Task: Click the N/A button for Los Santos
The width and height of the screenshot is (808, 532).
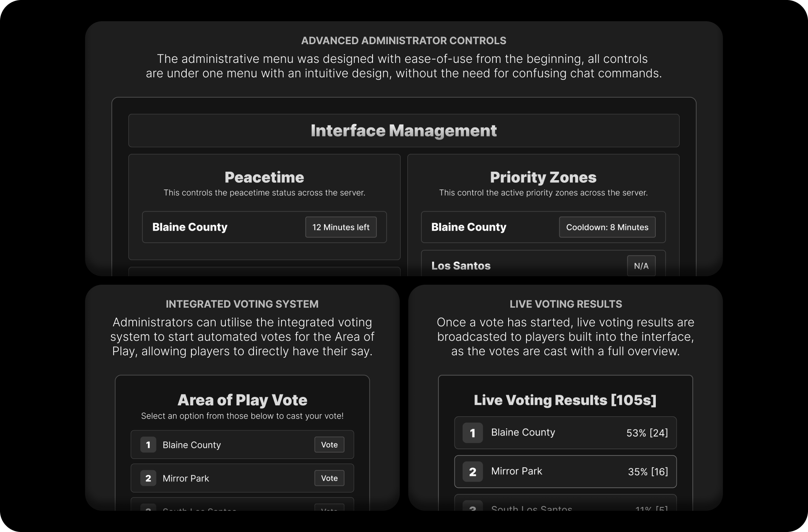Action: pyautogui.click(x=641, y=266)
